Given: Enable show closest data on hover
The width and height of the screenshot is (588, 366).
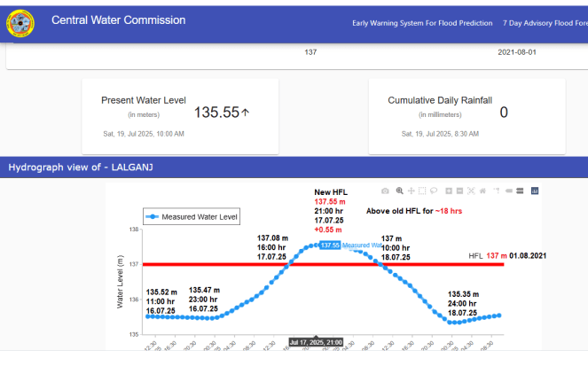Looking at the screenshot, I should [x=509, y=191].
